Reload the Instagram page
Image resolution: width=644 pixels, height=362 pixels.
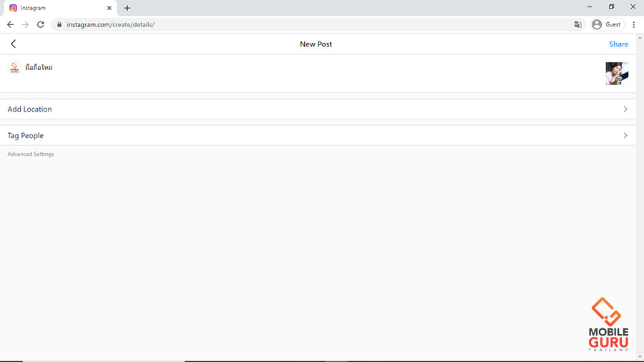(x=41, y=24)
